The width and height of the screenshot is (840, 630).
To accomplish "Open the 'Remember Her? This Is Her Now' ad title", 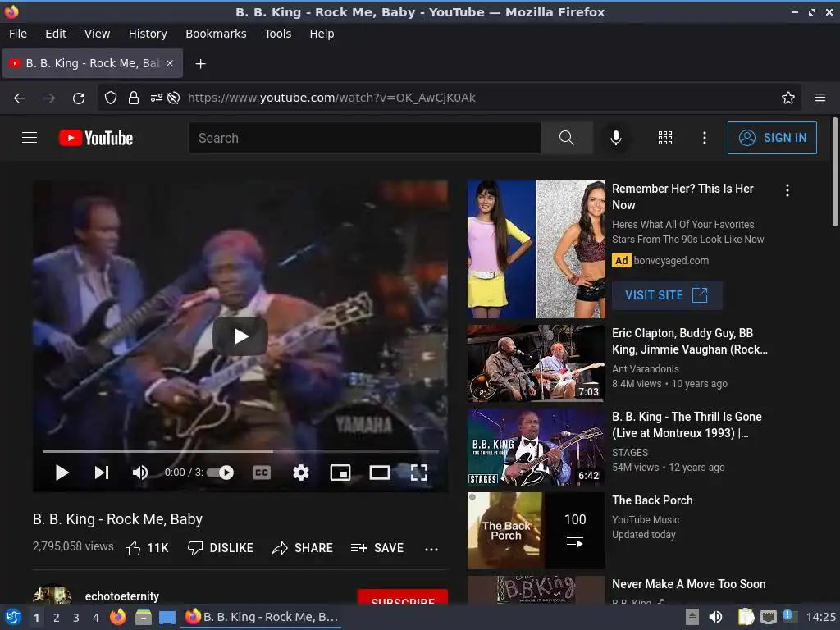I will pos(682,197).
